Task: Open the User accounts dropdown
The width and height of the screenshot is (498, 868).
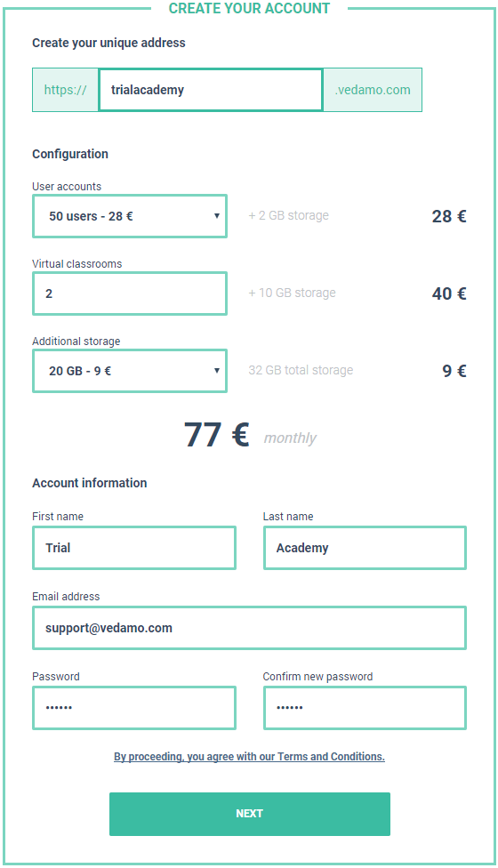Action: click(130, 216)
